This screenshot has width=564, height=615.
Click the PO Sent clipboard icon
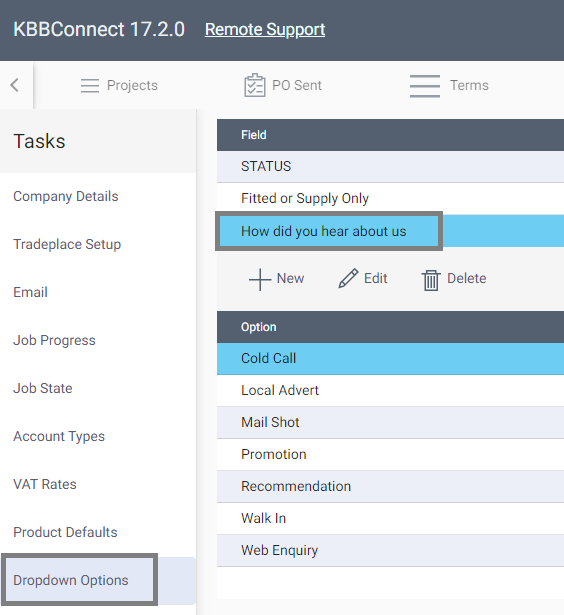point(255,85)
